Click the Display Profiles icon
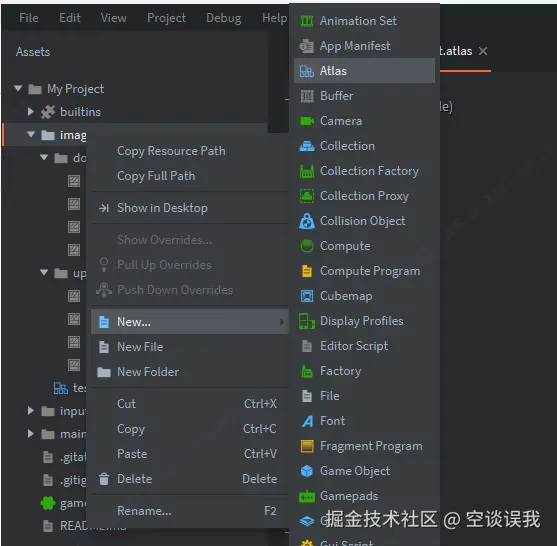This screenshot has width=557, height=546. (307, 321)
